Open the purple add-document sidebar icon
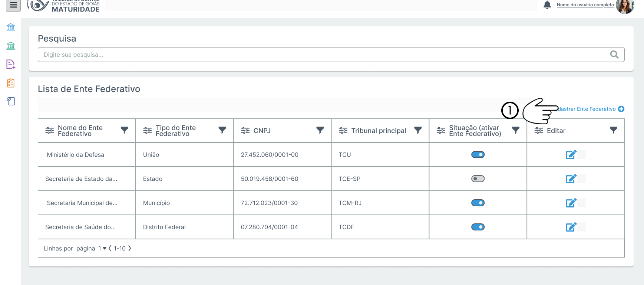644x285 pixels. (x=11, y=64)
